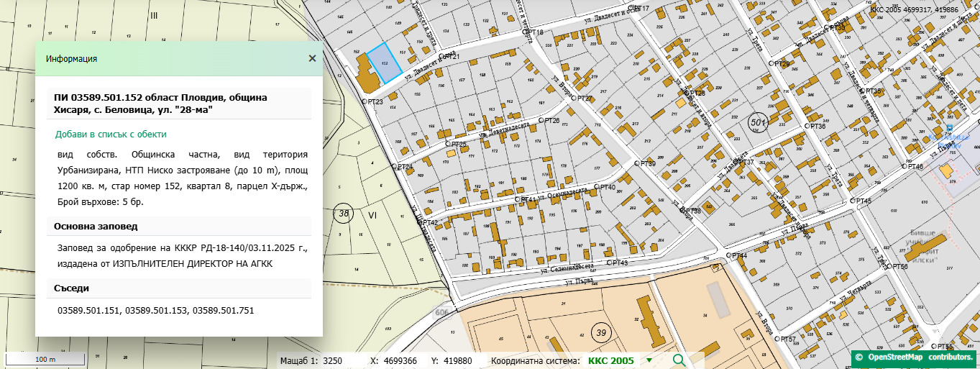Click the PT35 survey point marker
This screenshot has width=980, height=369.
pyautogui.click(x=862, y=91)
